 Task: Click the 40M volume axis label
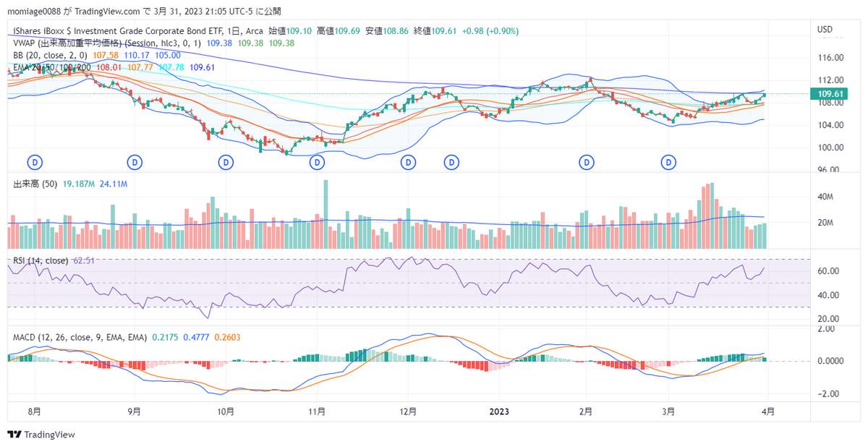click(x=825, y=196)
